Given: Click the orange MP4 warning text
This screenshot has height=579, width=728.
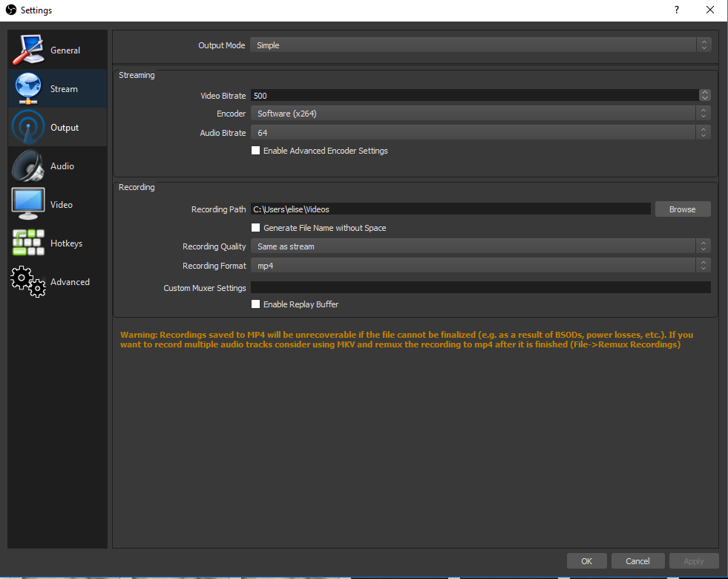Looking at the screenshot, I should (x=406, y=339).
